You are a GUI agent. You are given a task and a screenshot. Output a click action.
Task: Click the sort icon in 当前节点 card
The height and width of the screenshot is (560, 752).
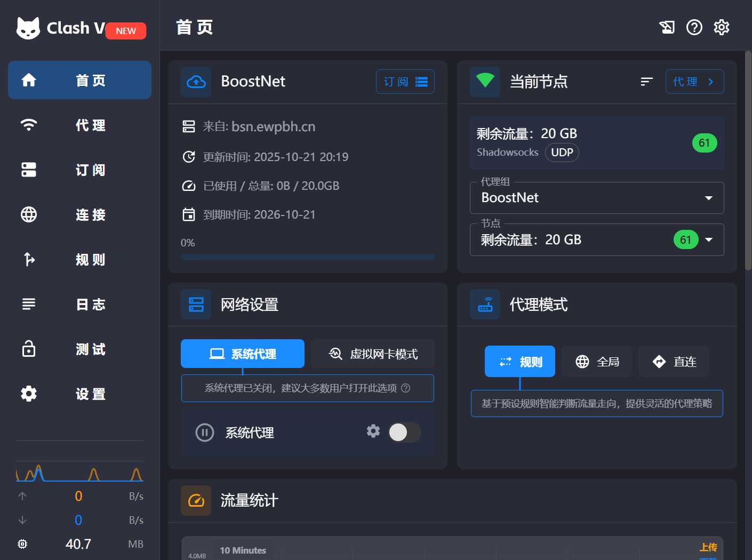click(646, 82)
